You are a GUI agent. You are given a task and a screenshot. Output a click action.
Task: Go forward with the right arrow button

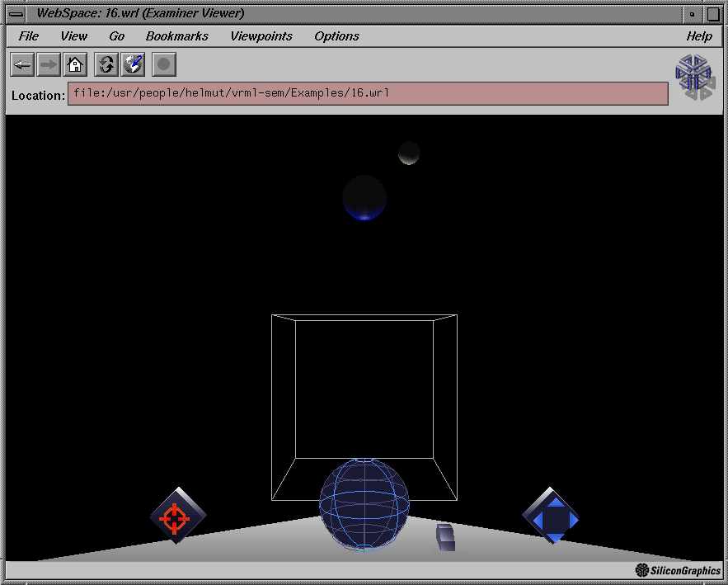pos(49,64)
